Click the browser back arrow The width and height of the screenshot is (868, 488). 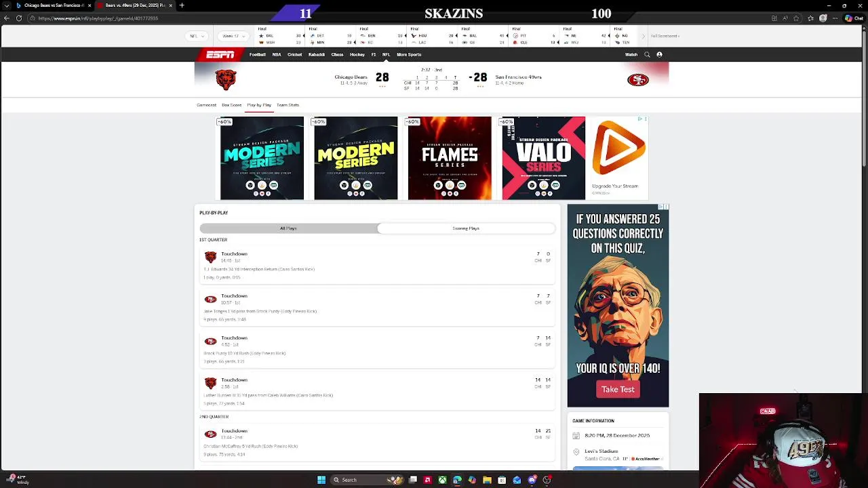(7, 18)
